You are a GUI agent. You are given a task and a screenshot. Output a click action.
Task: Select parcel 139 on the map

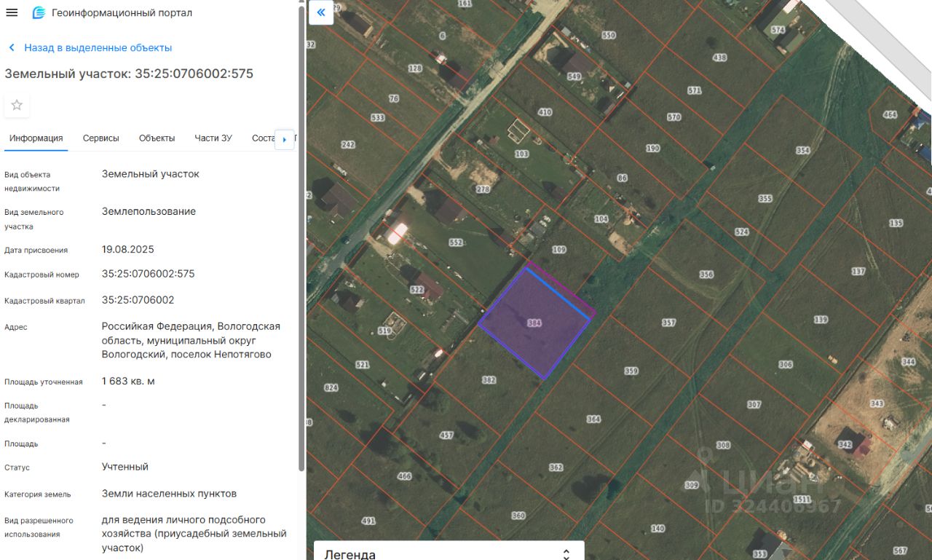coord(821,320)
